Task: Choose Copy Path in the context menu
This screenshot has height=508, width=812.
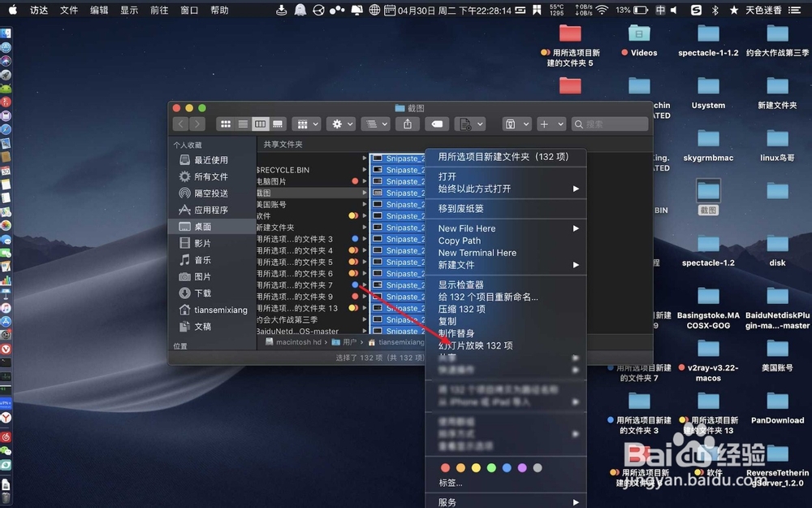Action: pyautogui.click(x=505, y=241)
